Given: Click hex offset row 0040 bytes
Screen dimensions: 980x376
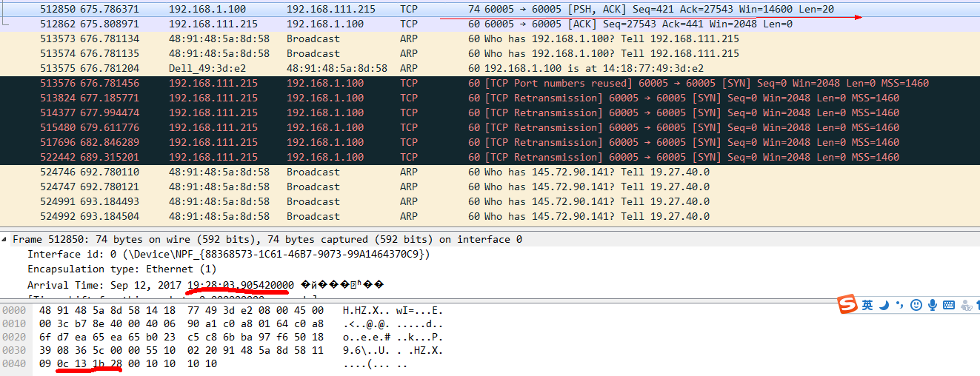Looking at the screenshot, I should coord(128,363).
